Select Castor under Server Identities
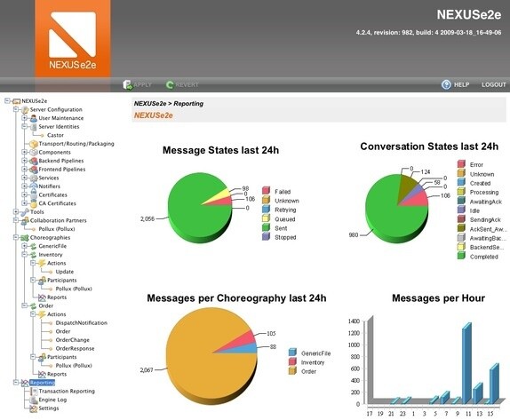Viewport: 510px width, 420px height. click(x=55, y=135)
